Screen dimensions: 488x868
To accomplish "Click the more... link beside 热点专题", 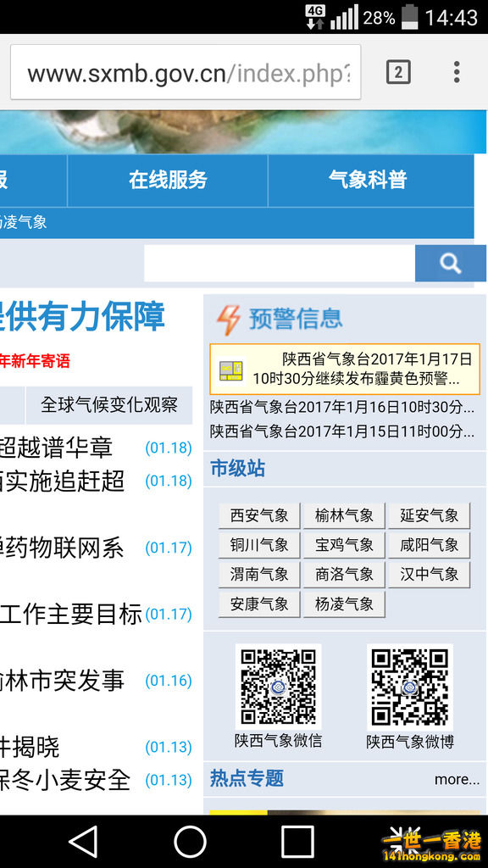I will 457,780.
